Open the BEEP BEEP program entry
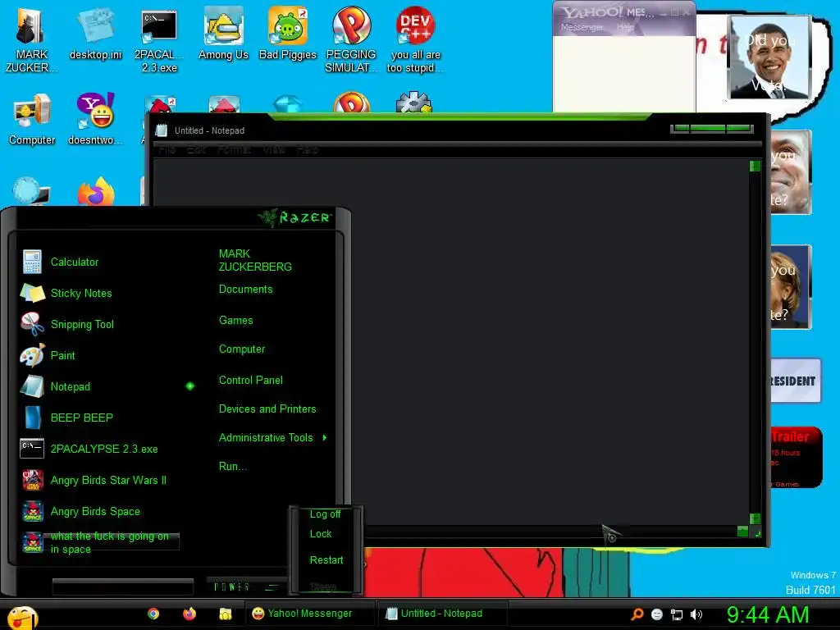 (81, 418)
